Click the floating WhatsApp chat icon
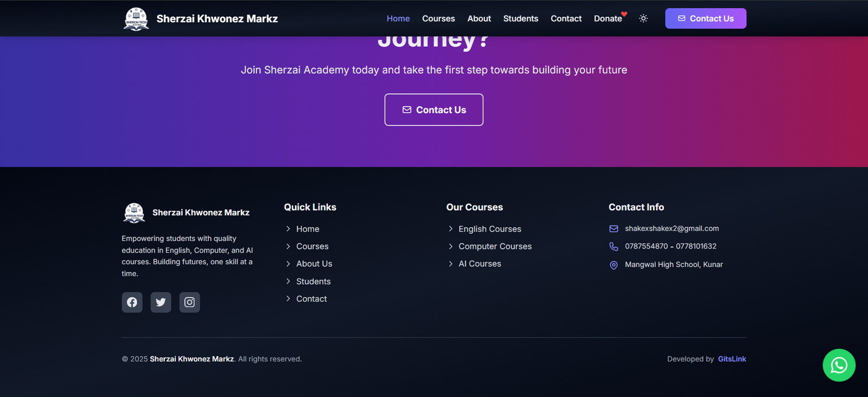The height and width of the screenshot is (397, 868). point(839,365)
